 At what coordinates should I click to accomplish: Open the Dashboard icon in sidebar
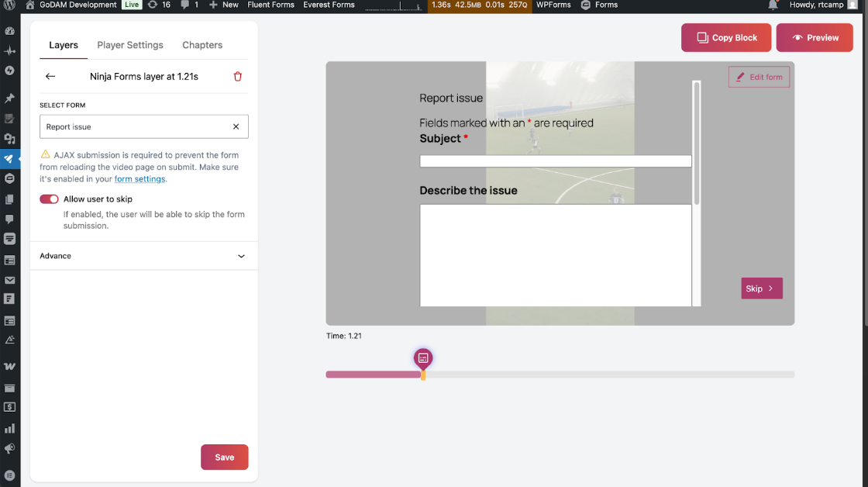[x=10, y=32]
